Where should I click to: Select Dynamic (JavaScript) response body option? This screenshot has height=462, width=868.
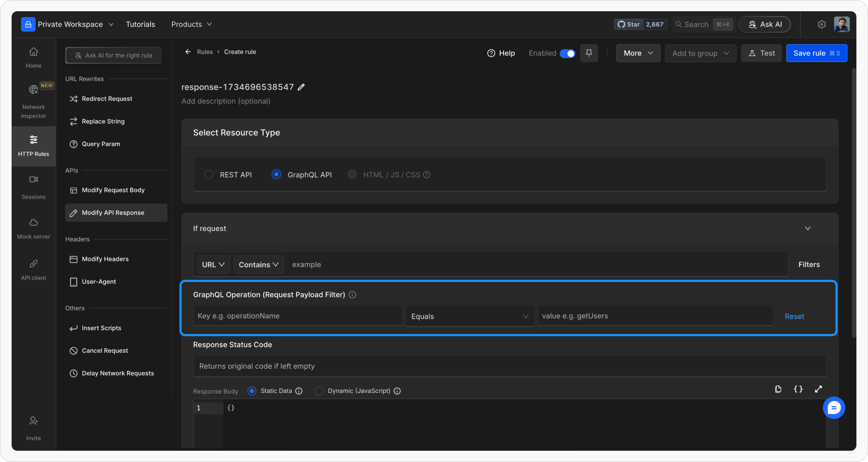(319, 391)
